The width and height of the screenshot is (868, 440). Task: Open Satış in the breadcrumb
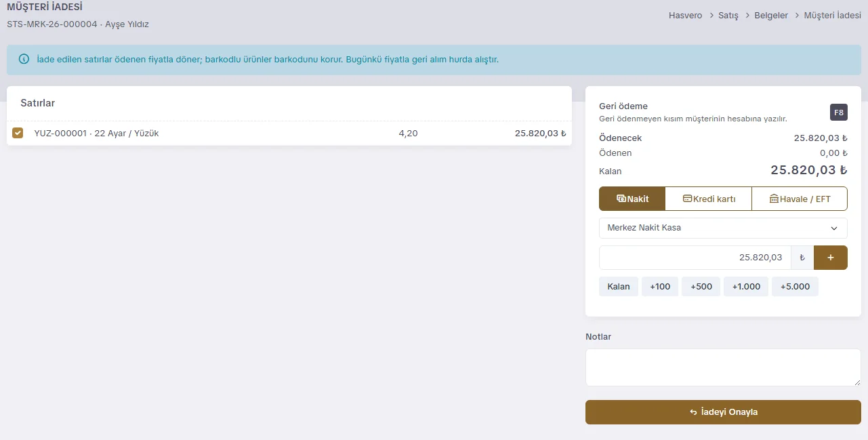point(728,15)
